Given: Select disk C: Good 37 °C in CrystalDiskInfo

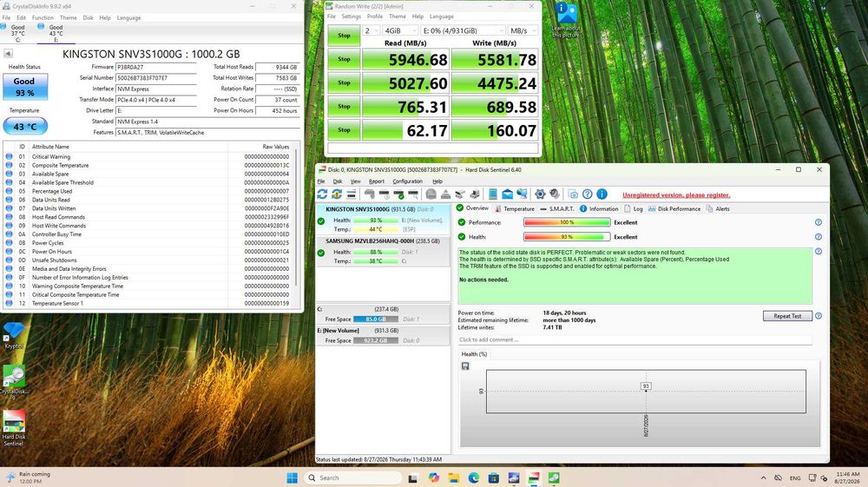Looking at the screenshot, I should coord(16,33).
